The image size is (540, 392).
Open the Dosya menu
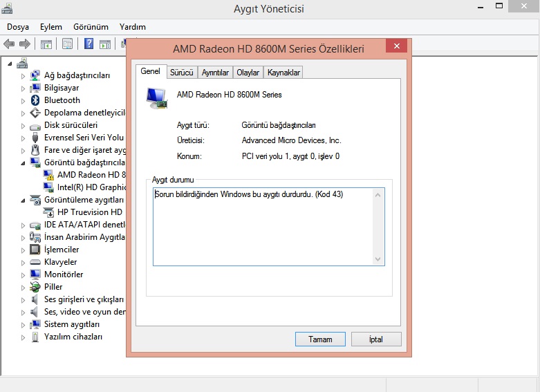[x=18, y=27]
